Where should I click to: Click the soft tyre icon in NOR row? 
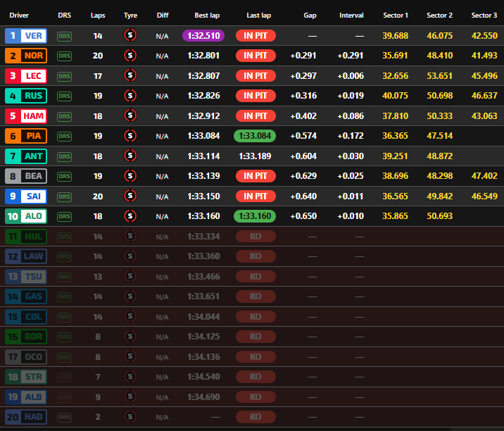130,56
